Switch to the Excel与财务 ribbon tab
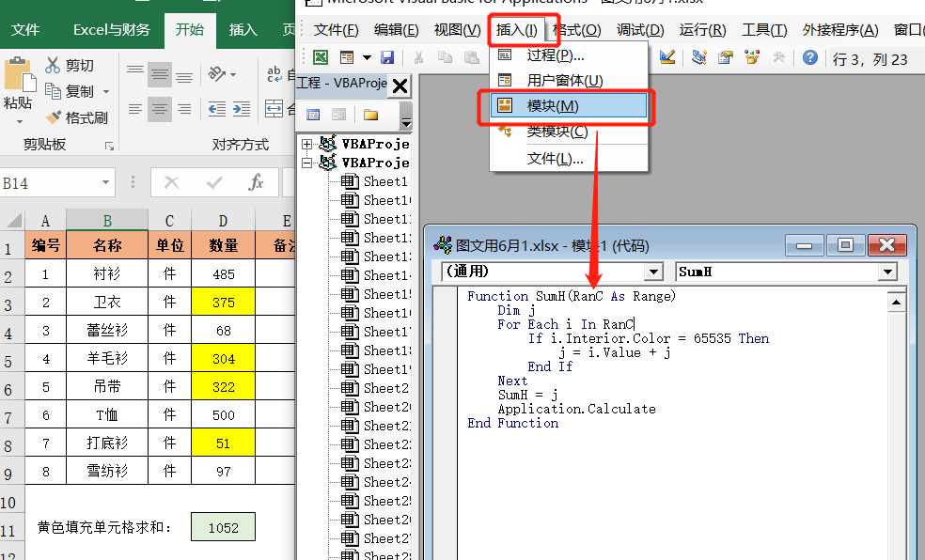This screenshot has height=560, width=925. [x=112, y=30]
